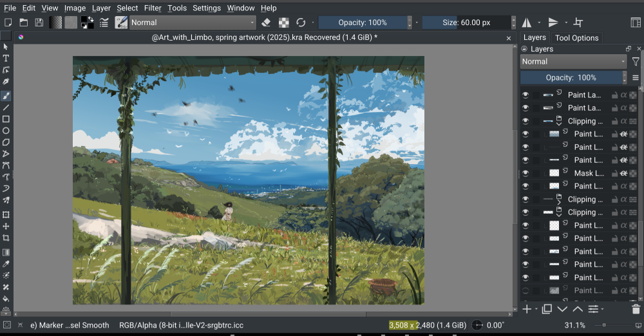Select the Transform tool
Viewport: 644px width, 336px height.
coord(6,214)
